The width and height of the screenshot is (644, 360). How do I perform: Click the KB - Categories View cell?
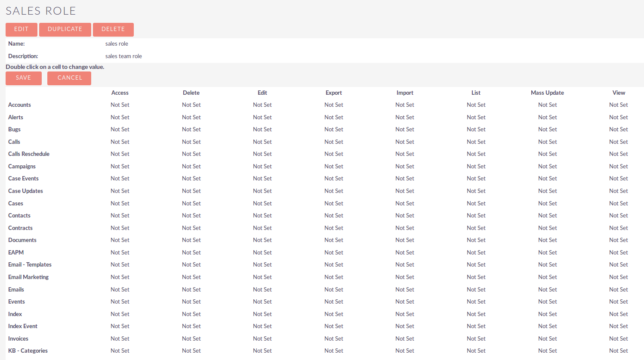pos(618,351)
